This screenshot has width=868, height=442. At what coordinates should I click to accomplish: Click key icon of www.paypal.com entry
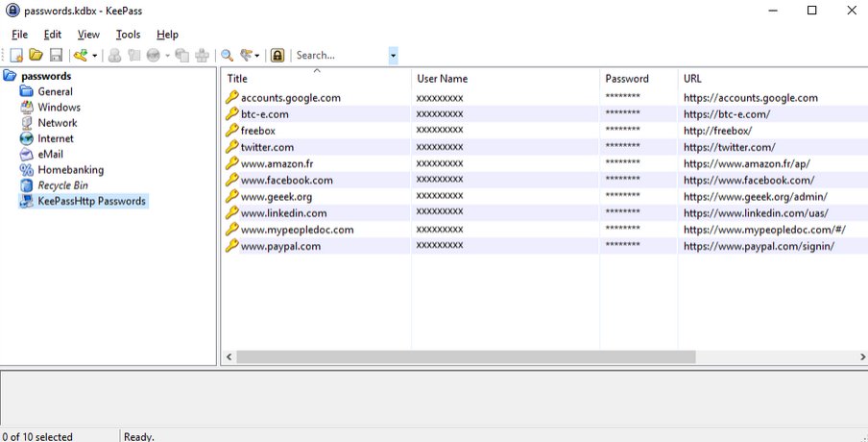[232, 246]
